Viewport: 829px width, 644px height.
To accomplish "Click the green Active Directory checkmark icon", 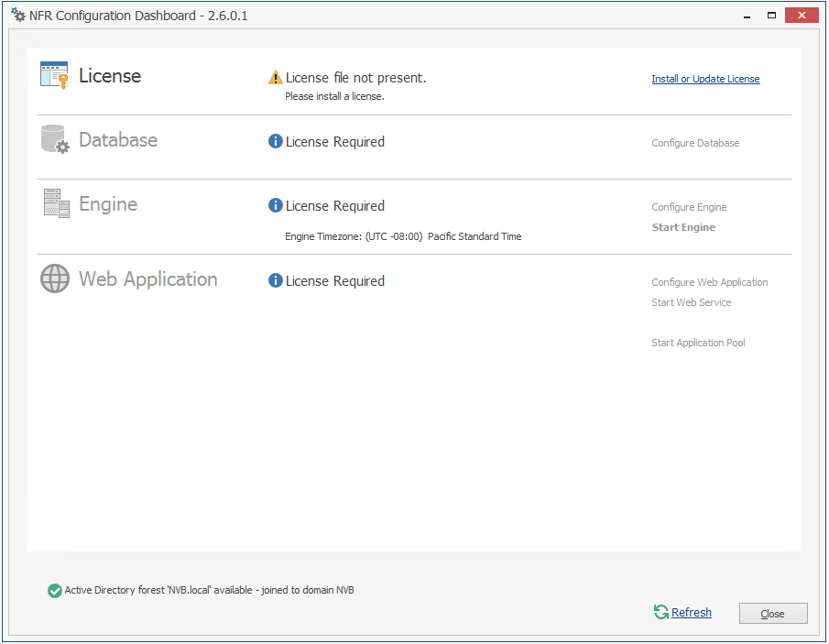I will [x=55, y=591].
